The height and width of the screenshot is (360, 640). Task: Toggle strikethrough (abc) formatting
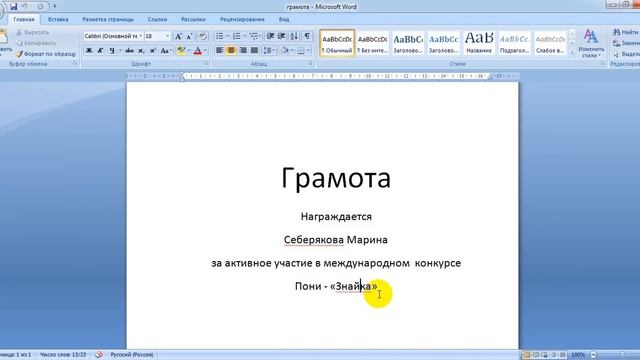click(129, 51)
